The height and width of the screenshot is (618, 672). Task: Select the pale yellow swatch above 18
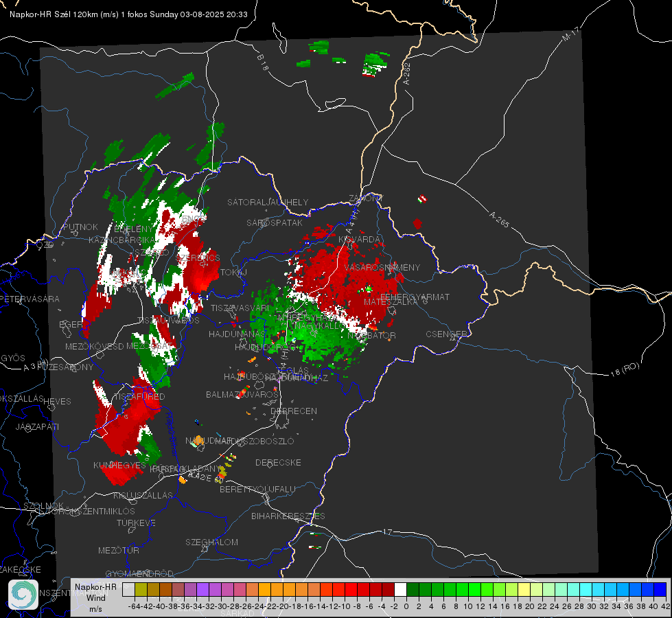(524, 589)
